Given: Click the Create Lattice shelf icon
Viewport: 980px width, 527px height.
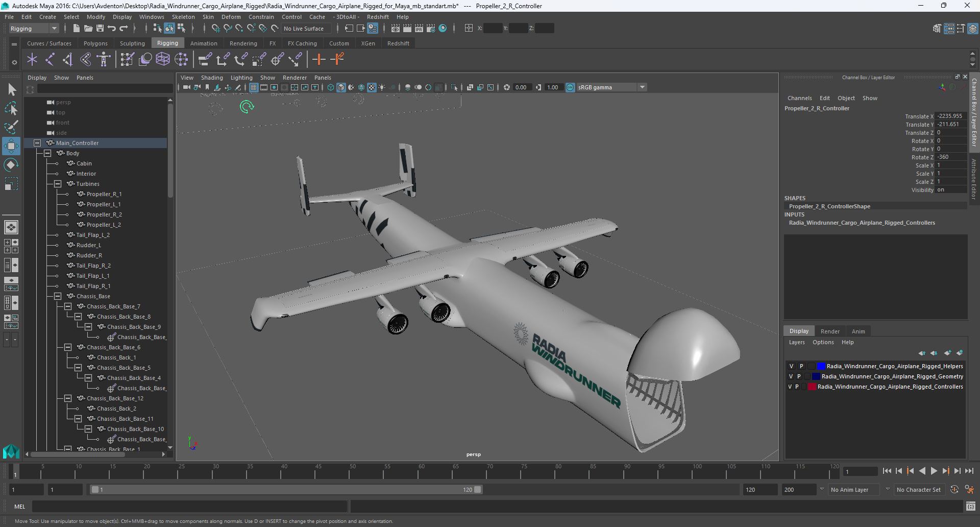Looking at the screenshot, I should click(163, 60).
